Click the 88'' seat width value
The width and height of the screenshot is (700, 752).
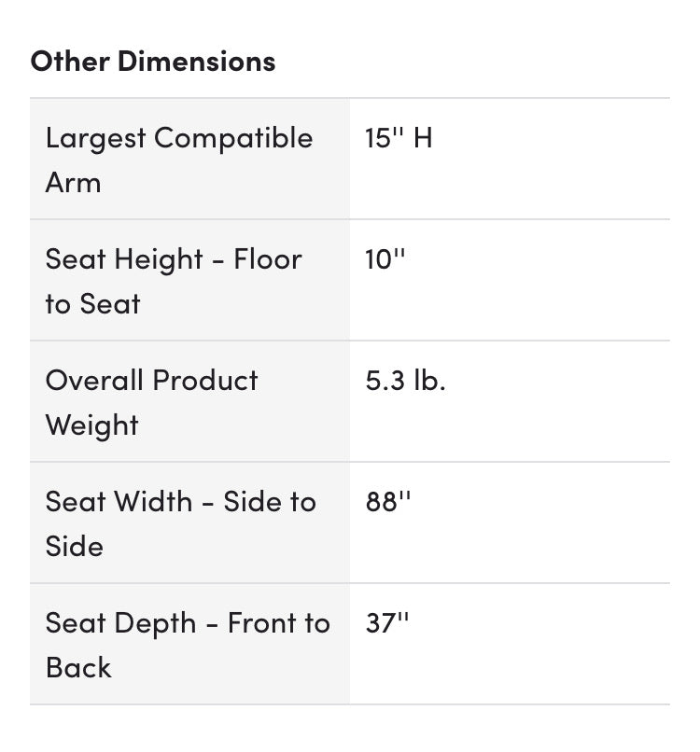388,502
